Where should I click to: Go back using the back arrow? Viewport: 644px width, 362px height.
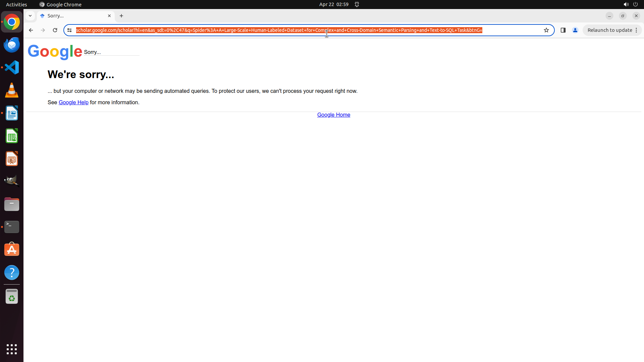(x=31, y=30)
